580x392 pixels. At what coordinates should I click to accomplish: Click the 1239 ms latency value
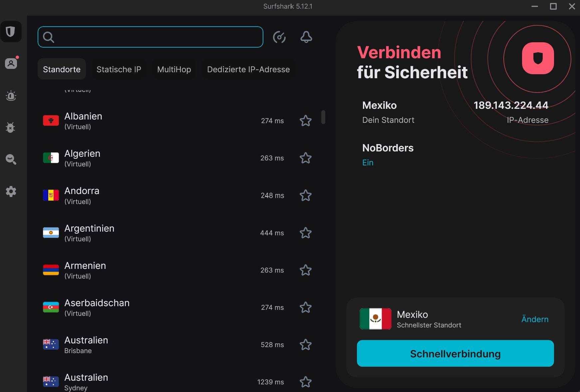[271, 382]
